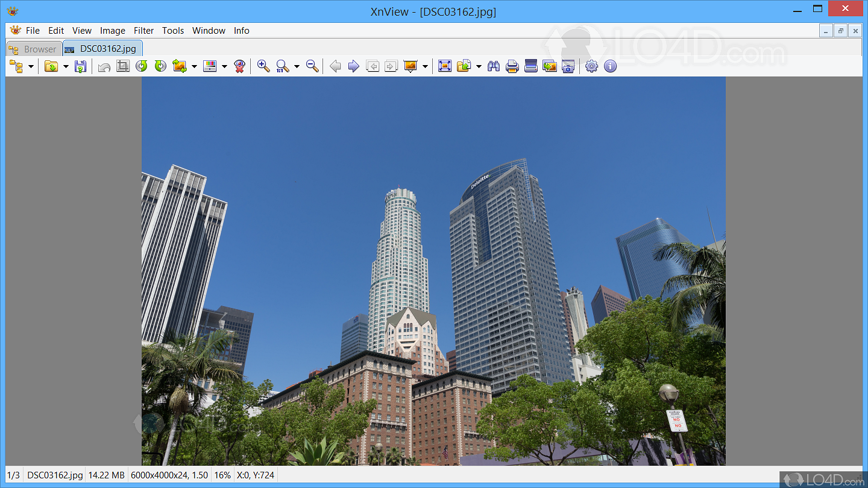868x488 pixels.
Task: Undo the last action
Action: [x=102, y=66]
